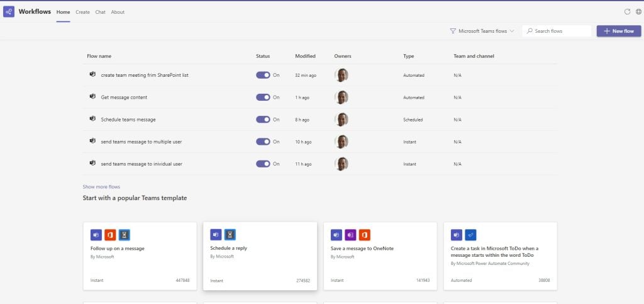Screen dimensions: 644x304
Task: Click the Status column header
Action: [263, 56]
